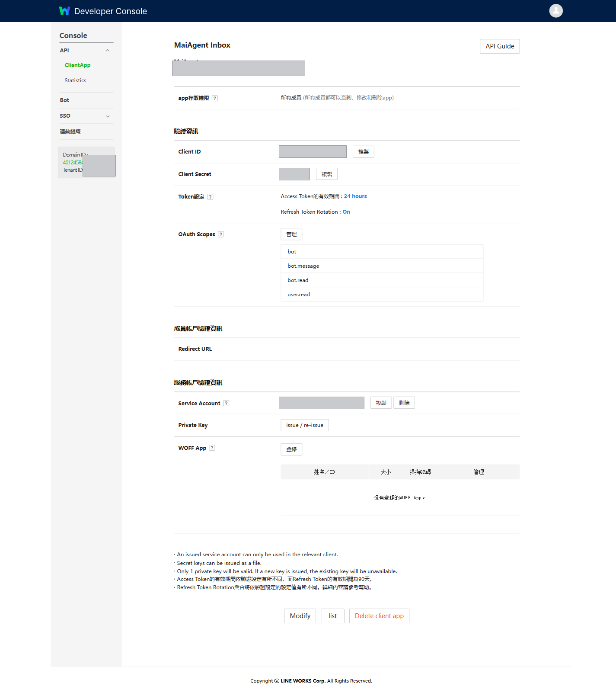Screen dimensions: 616x699
Task: Open Statistics in the sidebar
Action: pyautogui.click(x=75, y=80)
